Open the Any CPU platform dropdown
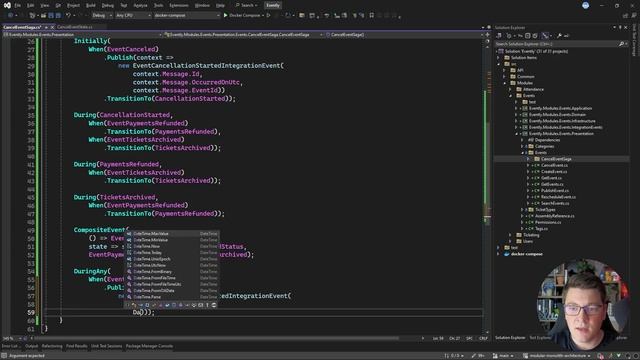Image resolution: width=640 pixels, height=360 pixels. [133, 16]
